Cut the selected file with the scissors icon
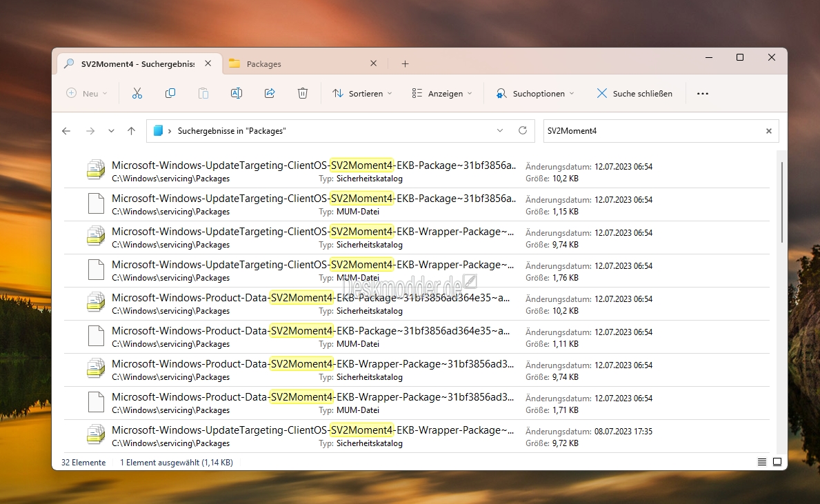820x504 pixels. (x=137, y=94)
